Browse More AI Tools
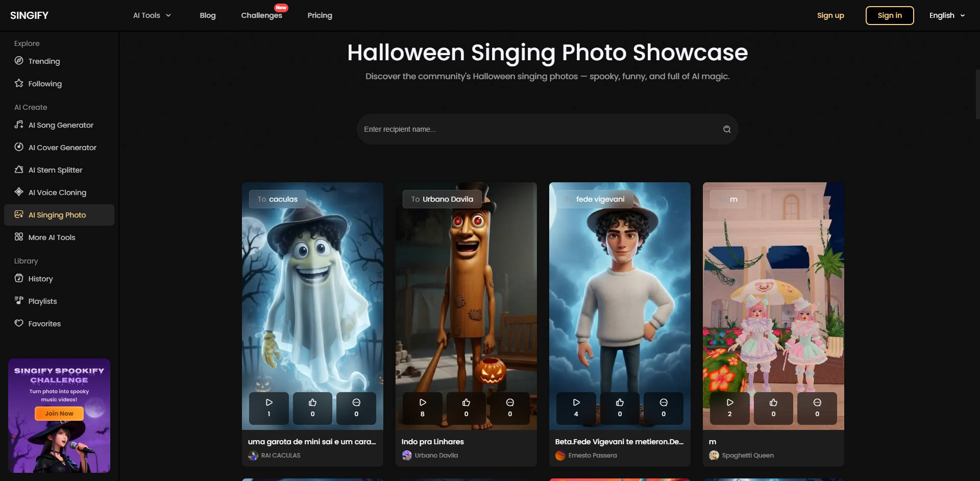The height and width of the screenshot is (481, 980). pyautogui.click(x=51, y=237)
